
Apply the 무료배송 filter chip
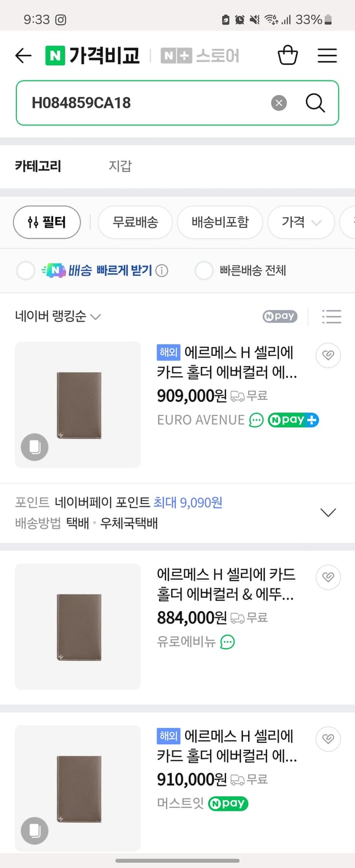click(x=135, y=222)
